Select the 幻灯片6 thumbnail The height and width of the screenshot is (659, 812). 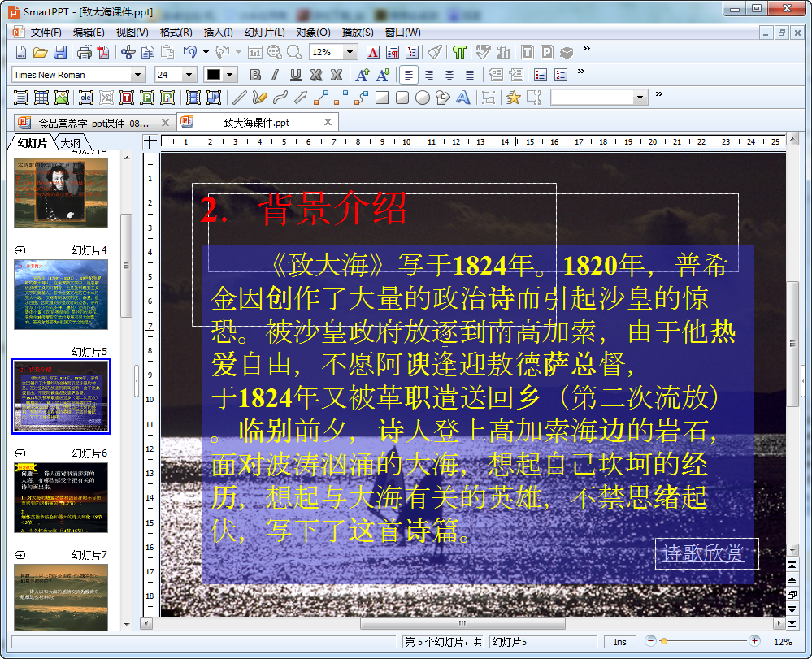tap(61, 497)
